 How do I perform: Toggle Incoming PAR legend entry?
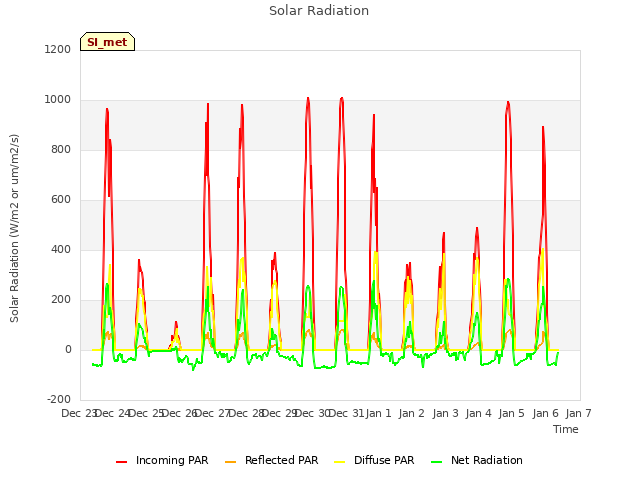pyautogui.click(x=162, y=460)
